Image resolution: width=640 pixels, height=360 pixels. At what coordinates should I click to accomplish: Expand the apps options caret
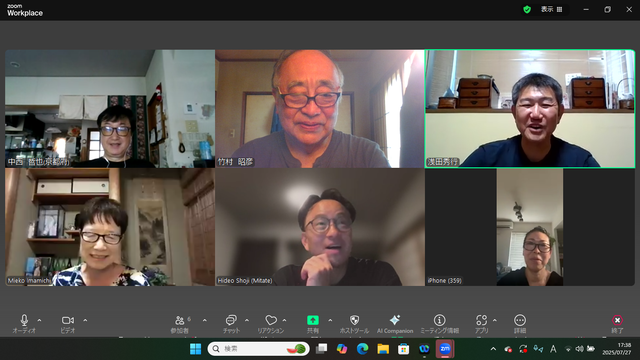(x=494, y=320)
